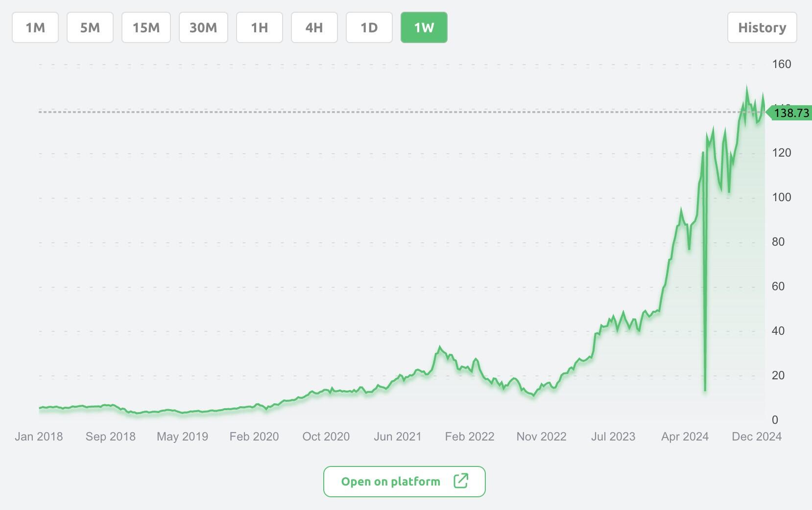Image resolution: width=812 pixels, height=510 pixels.
Task: Click the Jan 2018 x-axis label
Action: 39,437
